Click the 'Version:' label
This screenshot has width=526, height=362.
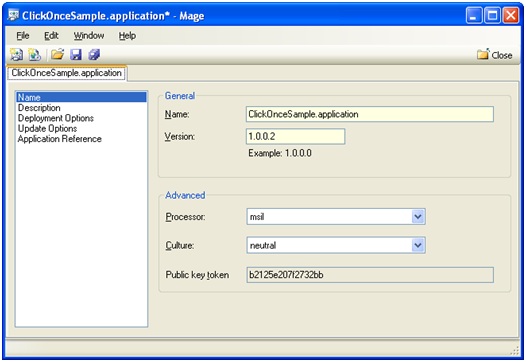tap(179, 137)
